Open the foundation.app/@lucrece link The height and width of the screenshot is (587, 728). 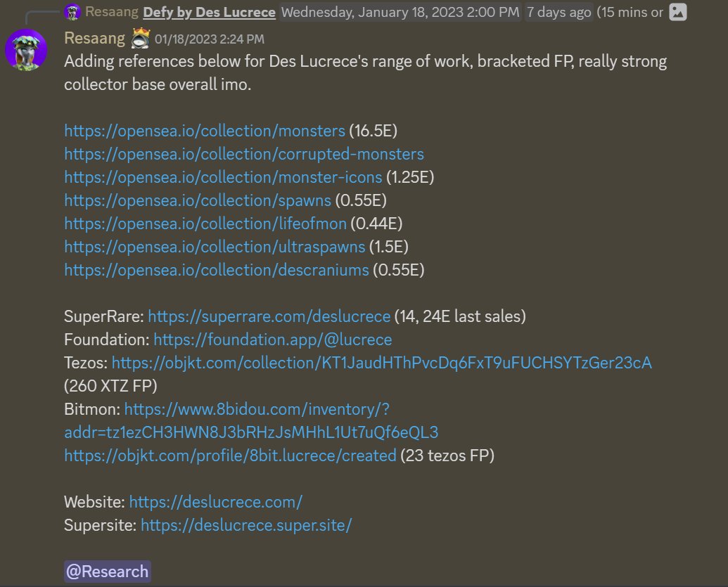click(273, 340)
